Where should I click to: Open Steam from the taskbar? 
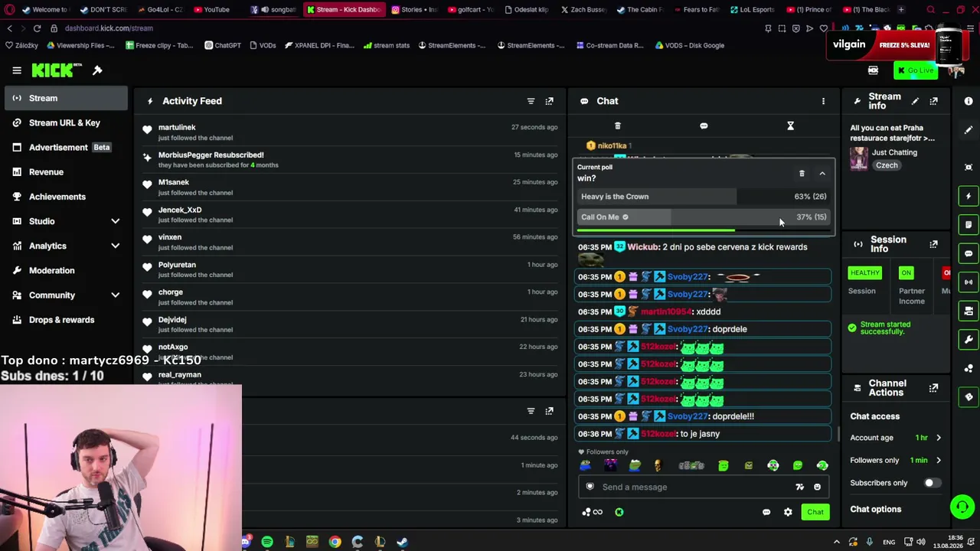click(x=402, y=542)
